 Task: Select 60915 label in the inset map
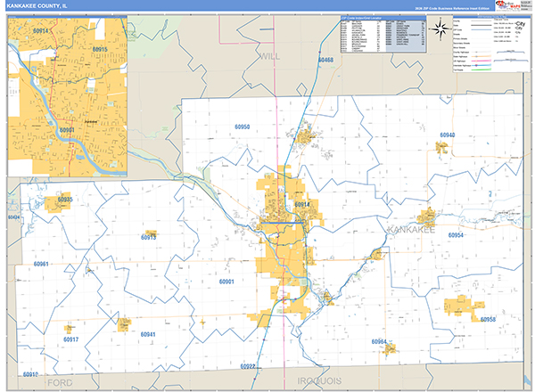click(100, 49)
